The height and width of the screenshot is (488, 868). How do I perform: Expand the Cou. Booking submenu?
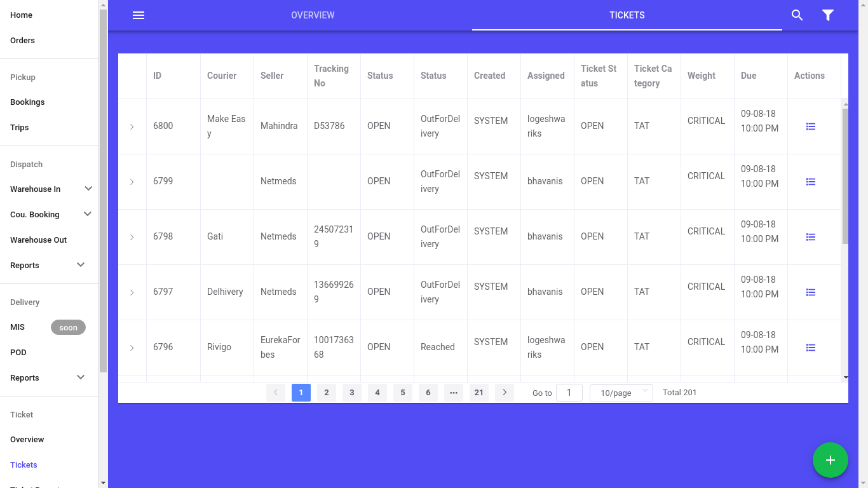[88, 214]
